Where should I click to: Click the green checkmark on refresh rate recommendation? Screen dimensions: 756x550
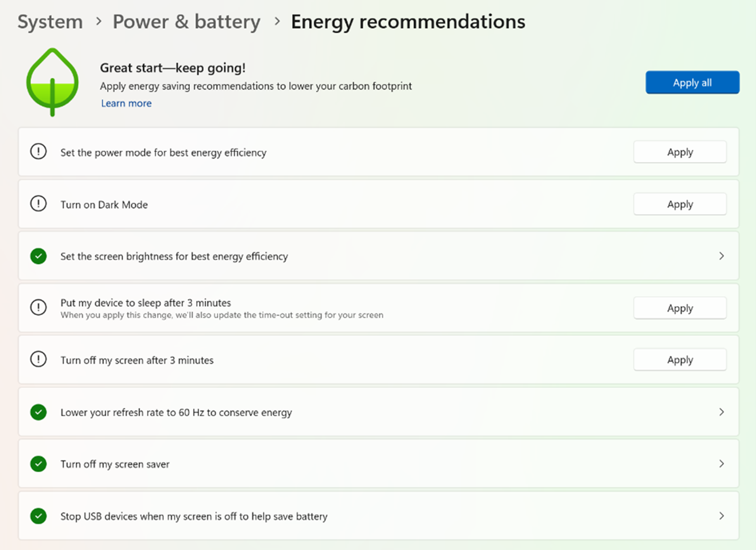coord(38,412)
